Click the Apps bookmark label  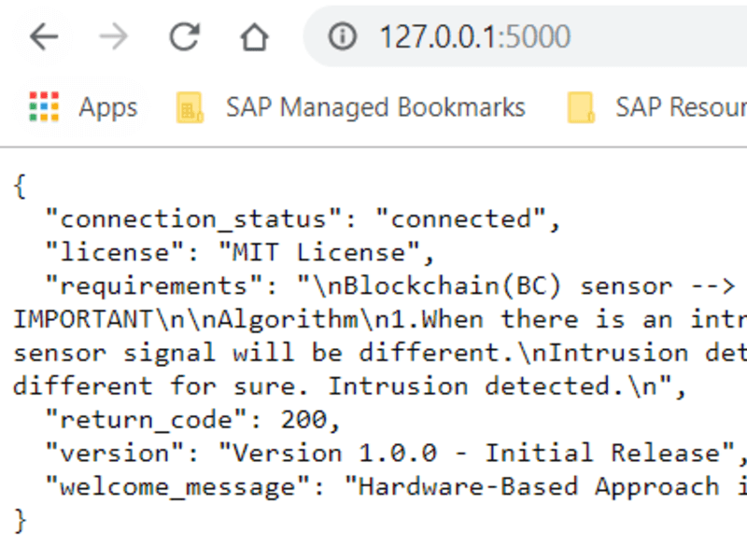tap(107, 107)
